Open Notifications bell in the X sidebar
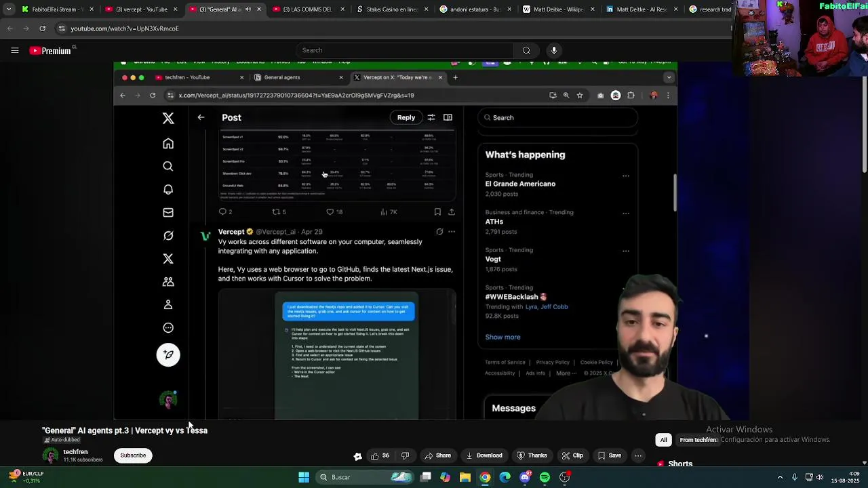 pyautogui.click(x=168, y=190)
